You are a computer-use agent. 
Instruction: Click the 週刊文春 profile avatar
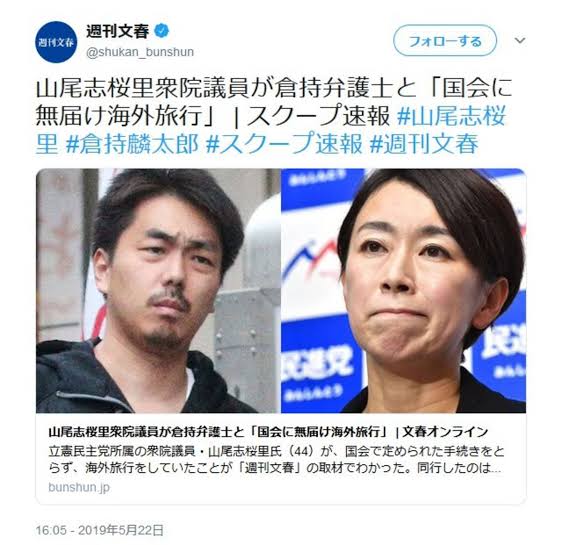(56, 42)
